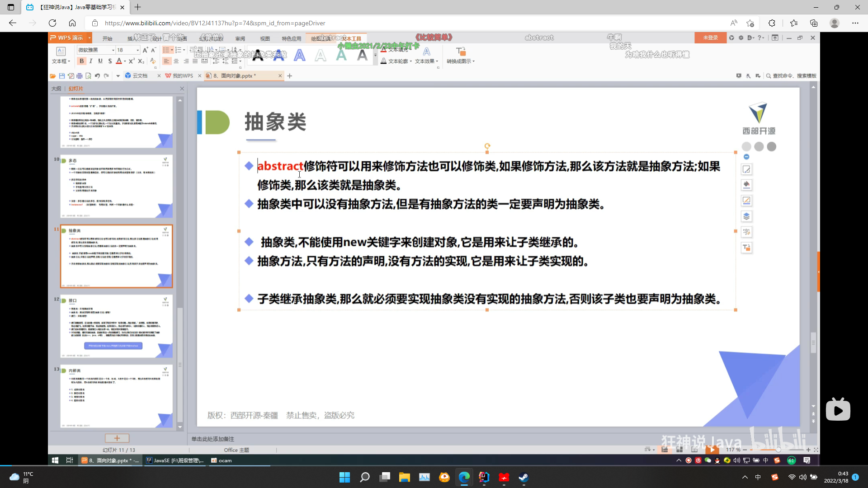
Task: Click the print icon in quick toolbar
Action: 80,76
